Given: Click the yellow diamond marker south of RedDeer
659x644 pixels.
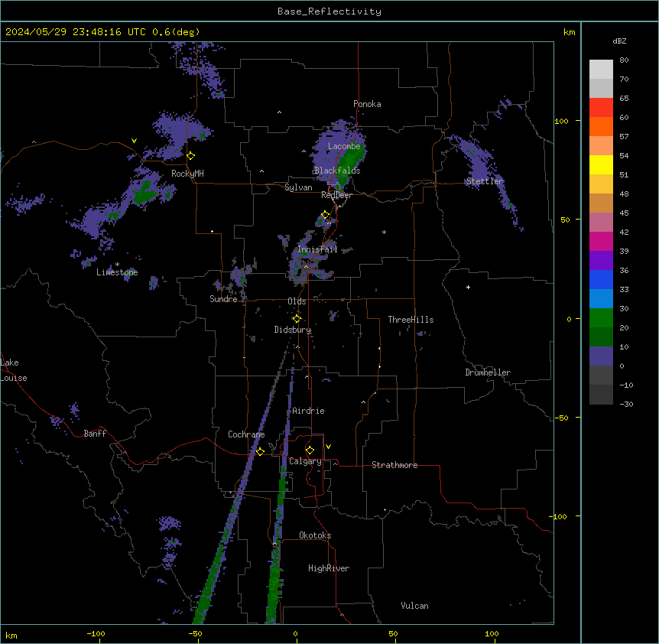Looking at the screenshot, I should click(326, 215).
